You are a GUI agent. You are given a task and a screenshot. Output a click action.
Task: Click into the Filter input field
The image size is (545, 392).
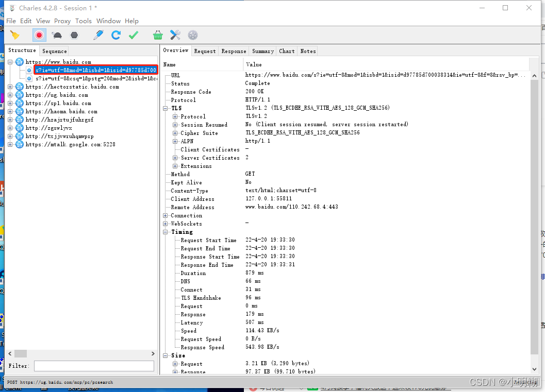(x=94, y=366)
